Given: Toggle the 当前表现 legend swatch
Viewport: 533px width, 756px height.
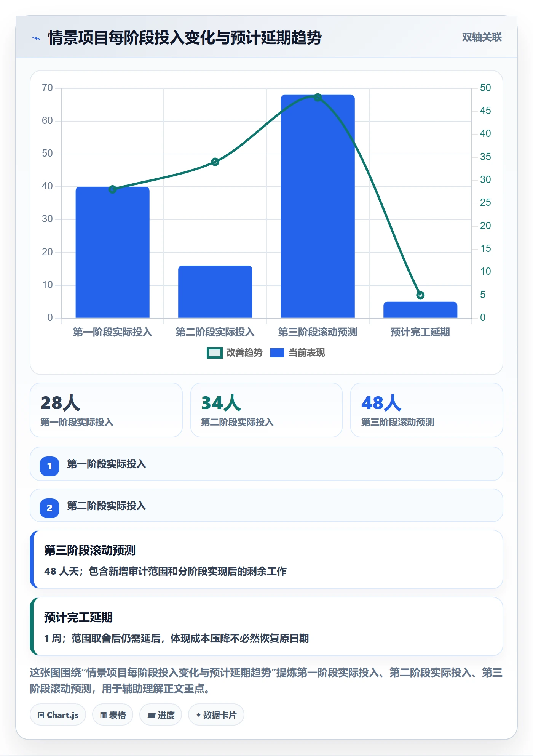Looking at the screenshot, I should coord(277,353).
